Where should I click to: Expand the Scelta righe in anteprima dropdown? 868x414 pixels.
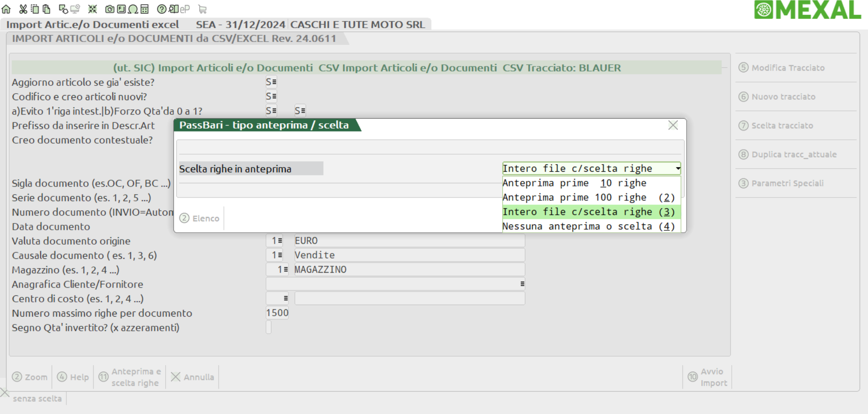pyautogui.click(x=677, y=168)
